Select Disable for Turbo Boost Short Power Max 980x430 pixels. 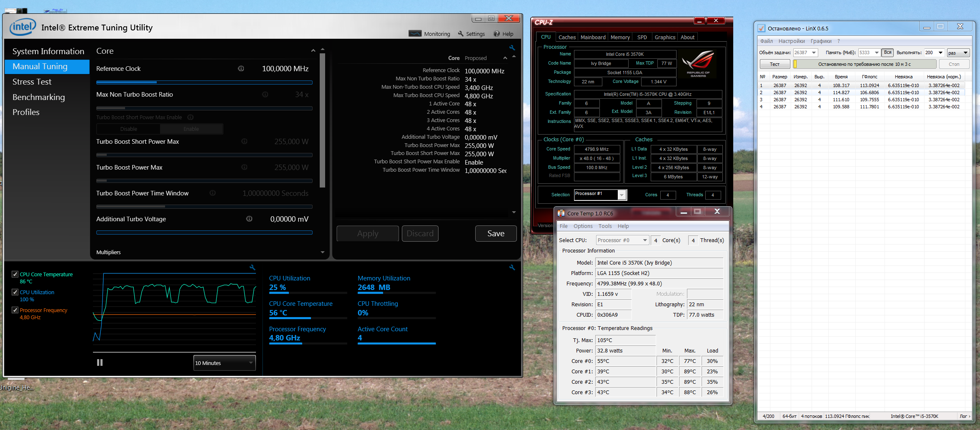[128, 129]
